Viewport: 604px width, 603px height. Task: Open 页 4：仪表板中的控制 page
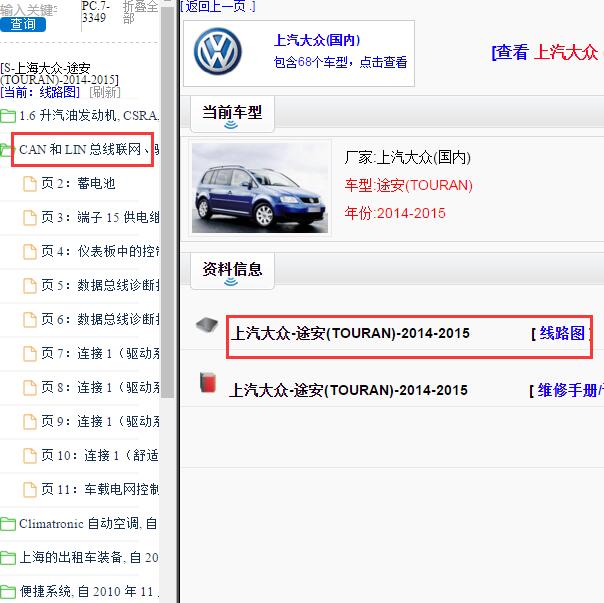click(100, 251)
